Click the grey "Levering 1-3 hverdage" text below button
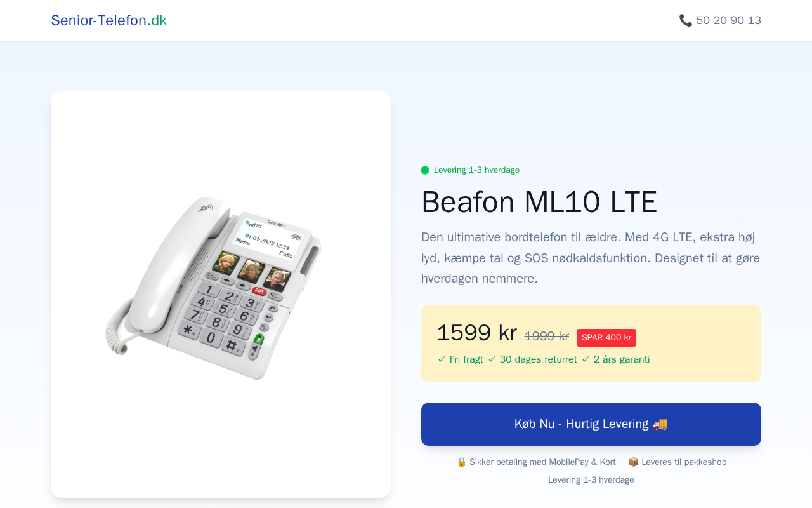 point(591,480)
